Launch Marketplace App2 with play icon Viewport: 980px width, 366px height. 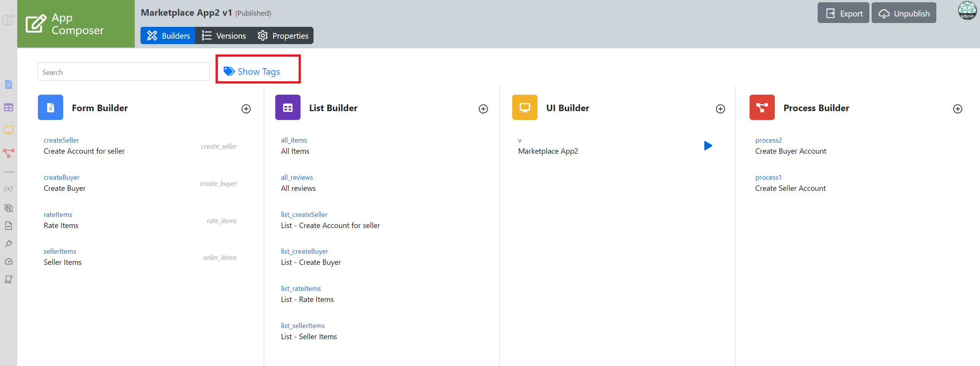click(708, 146)
